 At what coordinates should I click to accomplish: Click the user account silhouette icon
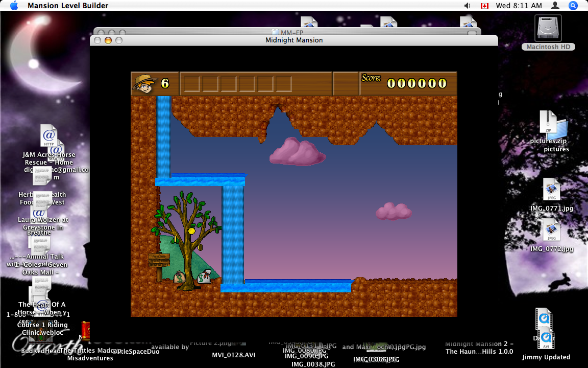click(555, 6)
